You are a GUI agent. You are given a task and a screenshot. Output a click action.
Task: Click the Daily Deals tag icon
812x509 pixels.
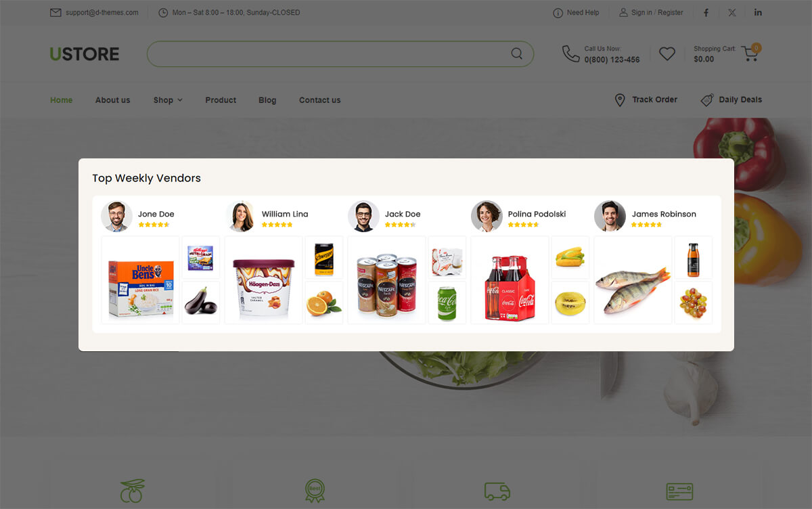tap(707, 100)
